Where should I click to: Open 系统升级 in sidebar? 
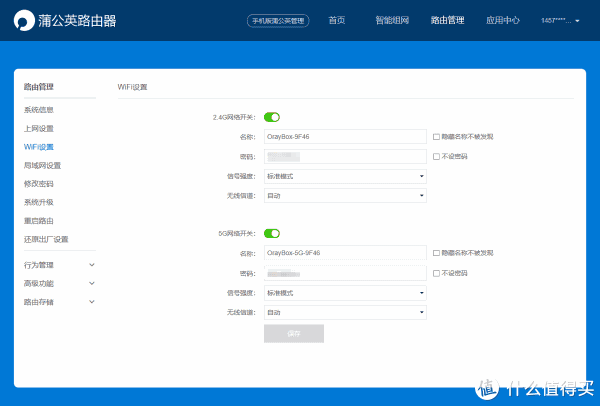click(x=39, y=202)
